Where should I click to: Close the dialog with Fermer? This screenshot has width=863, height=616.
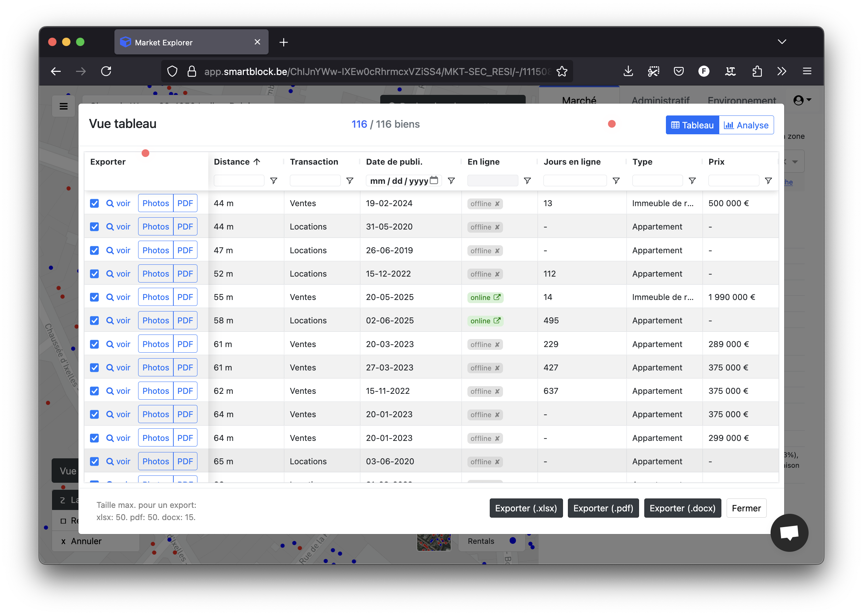746,508
